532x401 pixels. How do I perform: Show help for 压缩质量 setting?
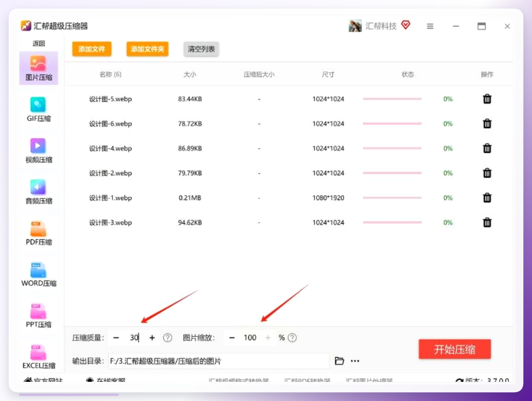point(168,337)
